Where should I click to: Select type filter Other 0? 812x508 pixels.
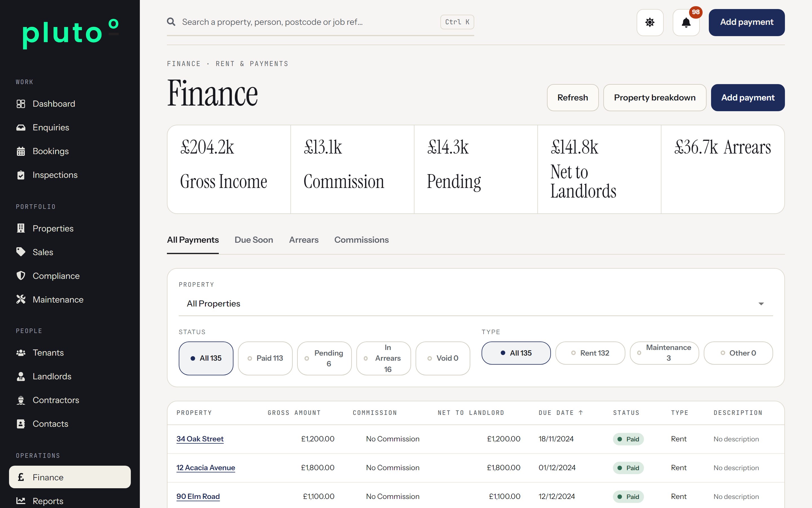(738, 353)
